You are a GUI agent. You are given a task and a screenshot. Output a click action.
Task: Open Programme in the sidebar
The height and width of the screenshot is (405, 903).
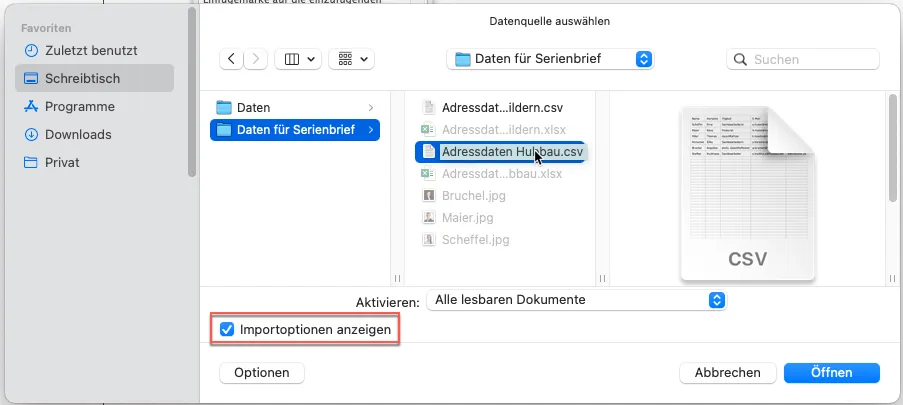pyautogui.click(x=79, y=106)
